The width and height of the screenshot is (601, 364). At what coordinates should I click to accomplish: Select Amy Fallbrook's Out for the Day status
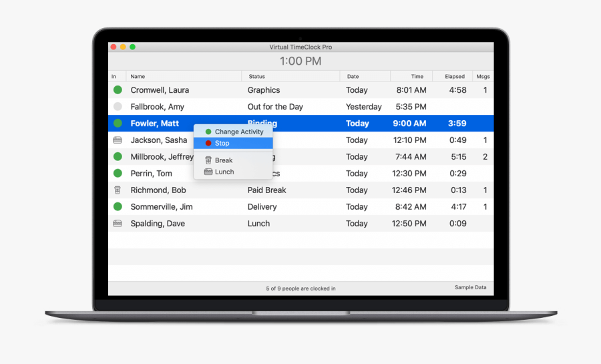pyautogui.click(x=274, y=107)
